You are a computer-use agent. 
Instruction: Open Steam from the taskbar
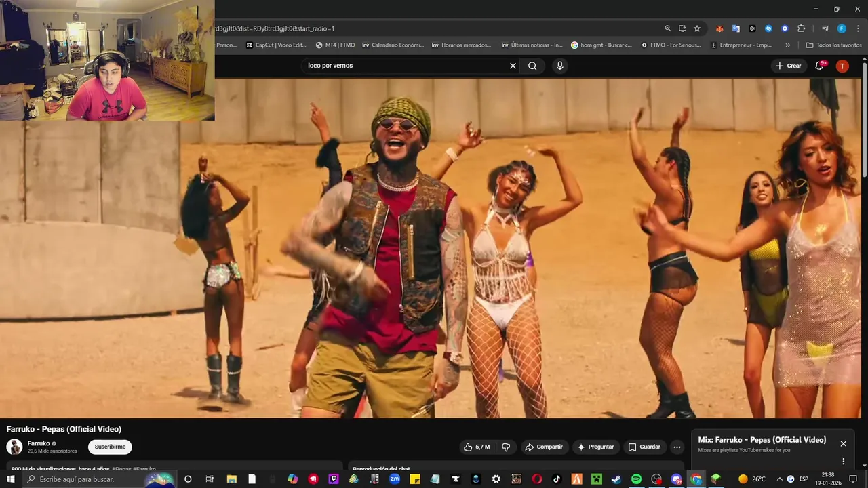pyautogui.click(x=616, y=479)
